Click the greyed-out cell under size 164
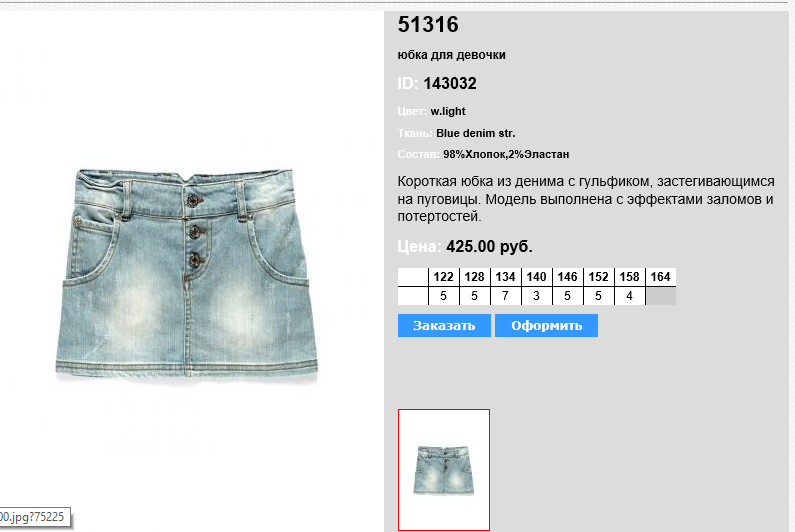795x532 pixels. click(661, 296)
